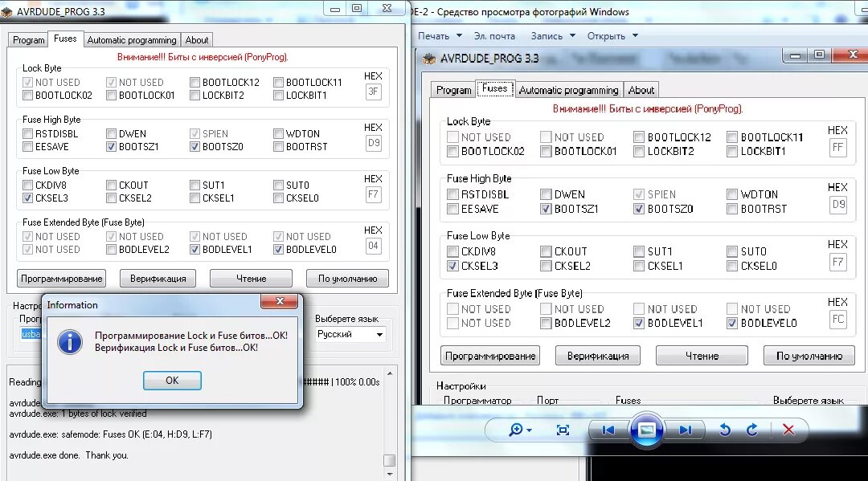Go to the previous photo in photo viewer
The image size is (868, 481).
608,430
